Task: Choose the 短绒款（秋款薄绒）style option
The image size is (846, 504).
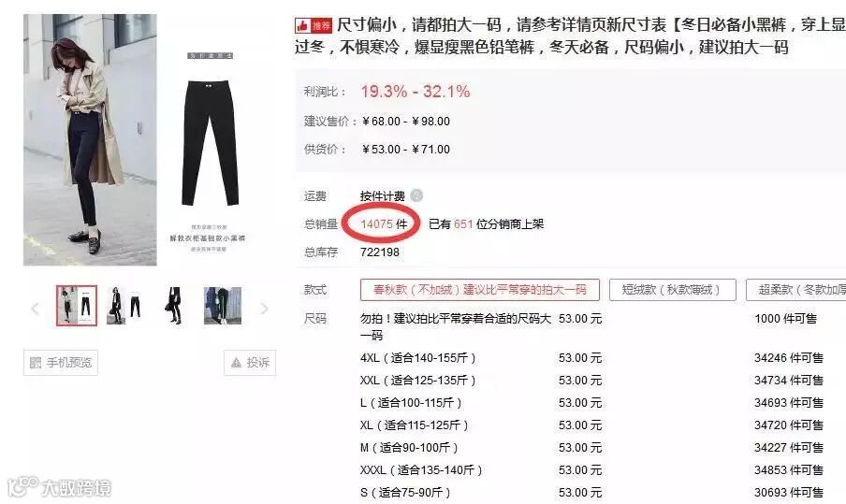Action: point(672,290)
